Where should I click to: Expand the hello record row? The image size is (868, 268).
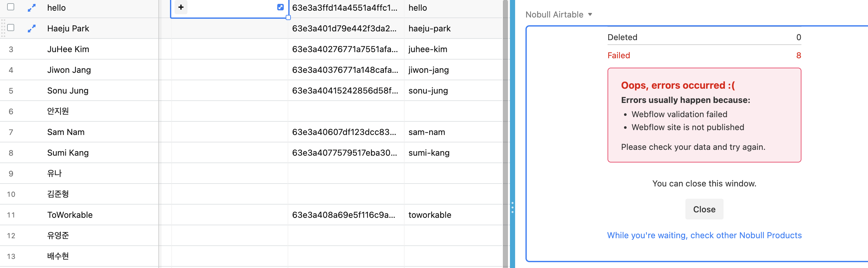coord(32,8)
